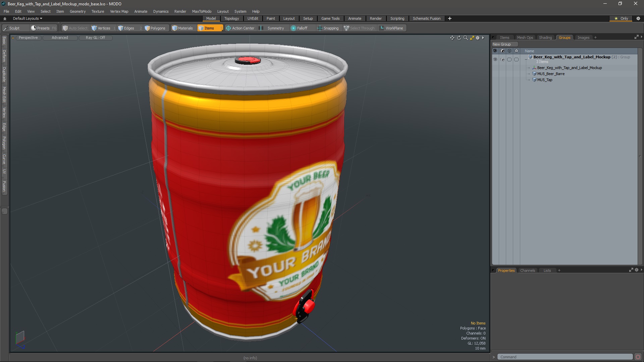Select the MU5_Tap item
This screenshot has width=644, height=362.
544,80
